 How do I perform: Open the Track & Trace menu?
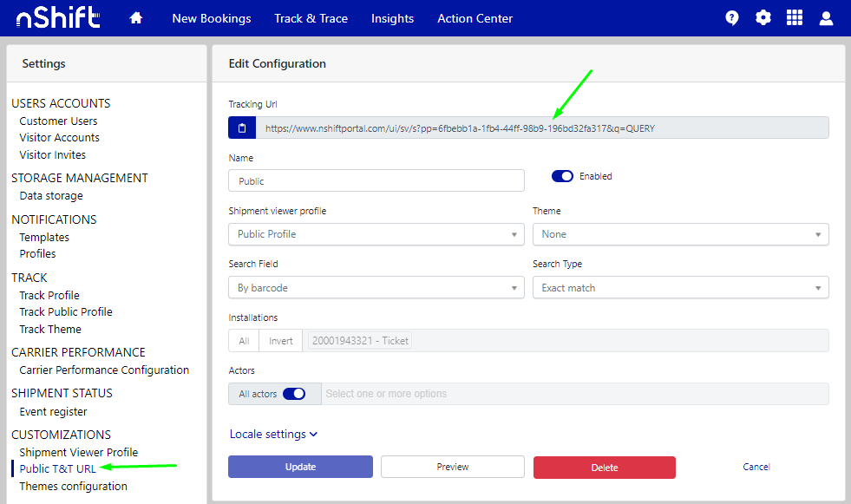tap(311, 18)
